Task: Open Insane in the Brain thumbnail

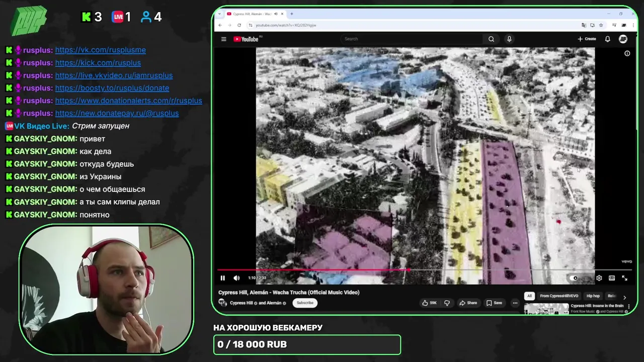Action: tap(546, 309)
